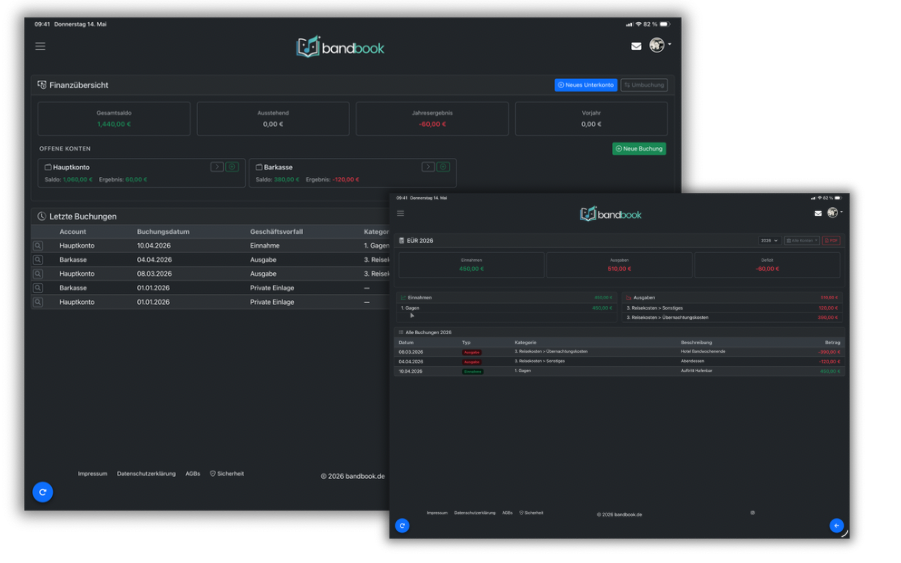901x563 pixels.
Task: Open the hamburger menu in Finanzübersicht window
Action: click(x=40, y=47)
